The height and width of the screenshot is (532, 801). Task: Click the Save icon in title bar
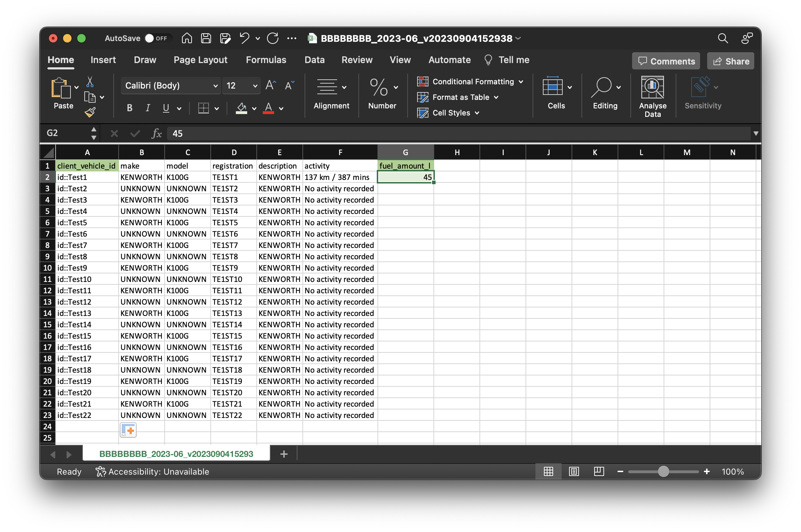(206, 38)
